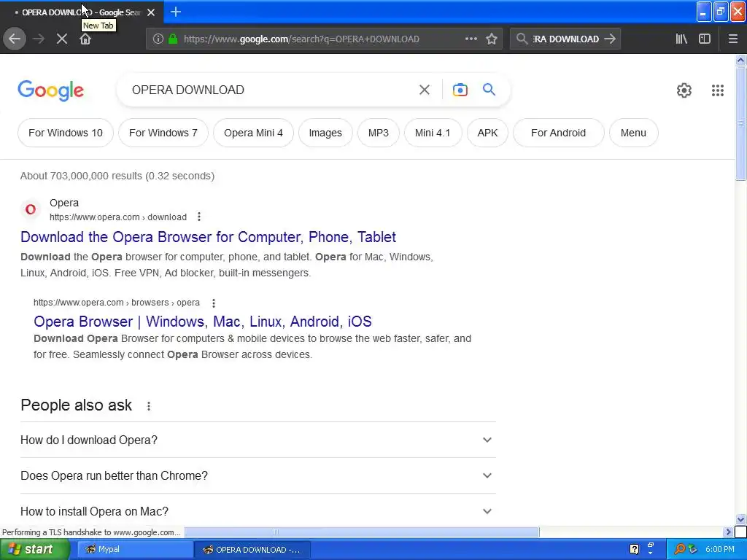Click the Google logo
Image resolution: width=747 pixels, height=560 pixels.
click(x=51, y=90)
